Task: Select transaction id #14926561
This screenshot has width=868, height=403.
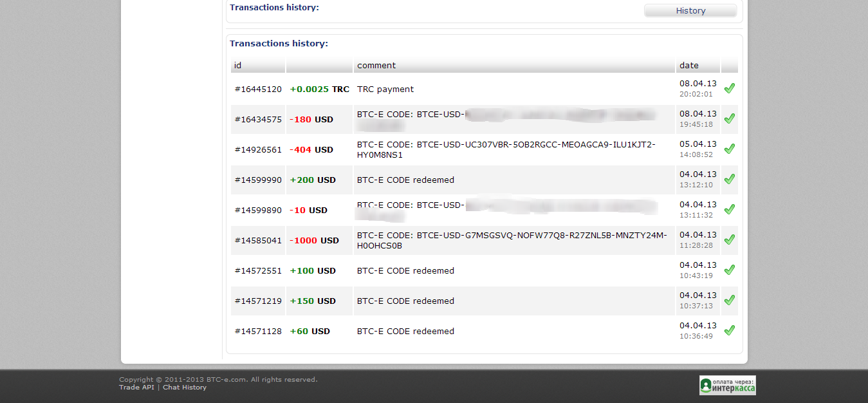Action: coord(258,150)
